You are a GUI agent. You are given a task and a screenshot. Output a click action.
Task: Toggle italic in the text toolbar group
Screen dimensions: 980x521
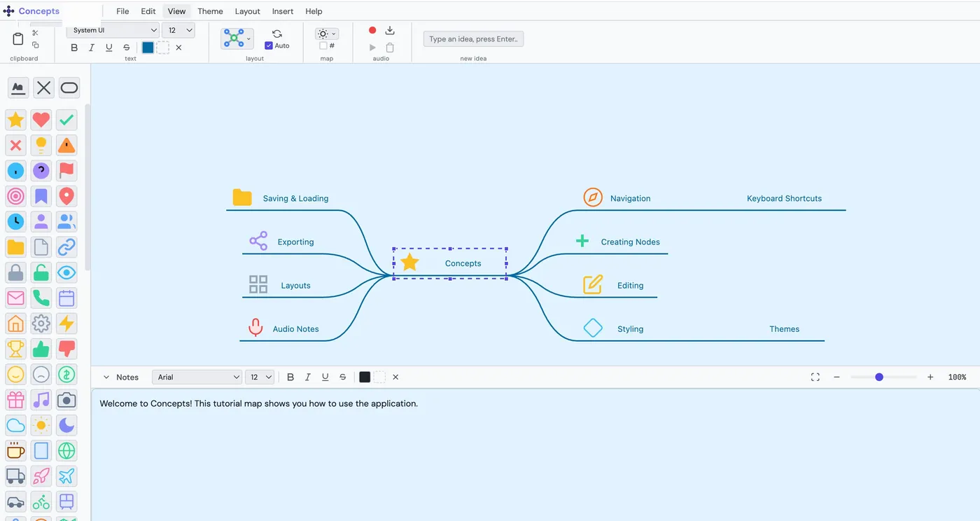92,48
